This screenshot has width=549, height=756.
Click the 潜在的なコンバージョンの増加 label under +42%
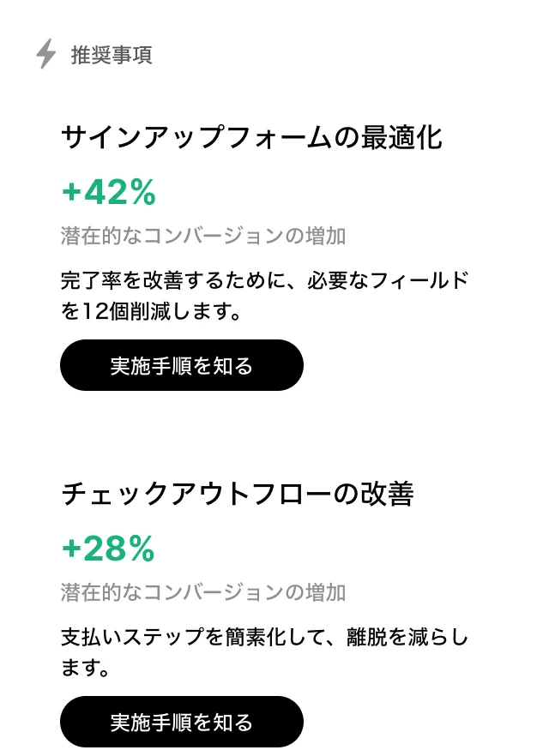click(x=203, y=236)
